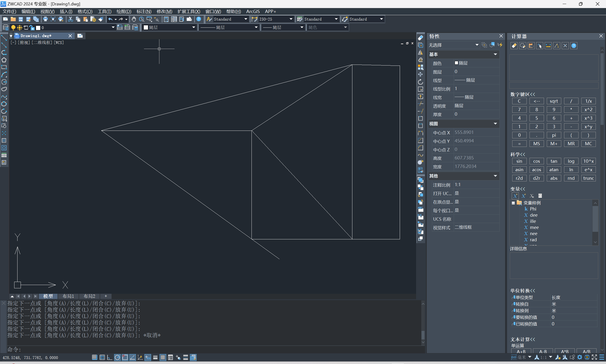Switch to the 布局1 layout tab
The width and height of the screenshot is (606, 364).
[68, 296]
